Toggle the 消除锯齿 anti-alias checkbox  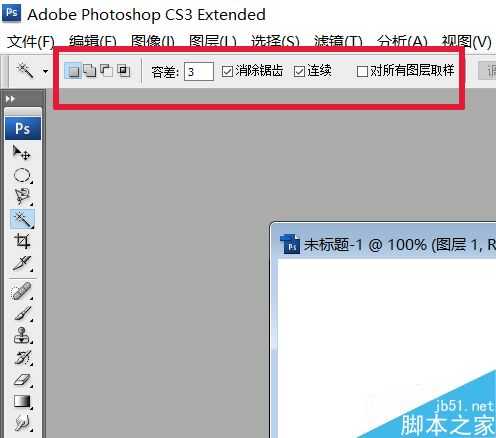[227, 71]
